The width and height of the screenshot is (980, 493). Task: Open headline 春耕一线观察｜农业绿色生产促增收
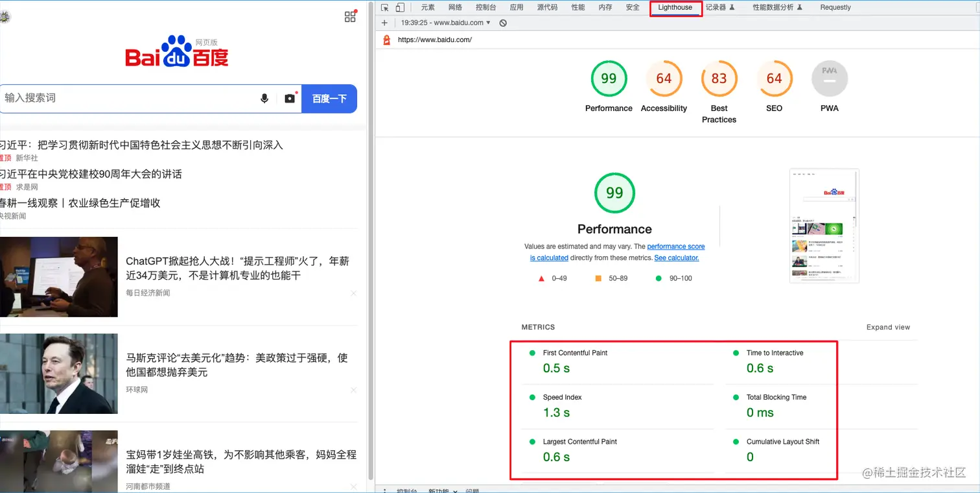click(80, 203)
